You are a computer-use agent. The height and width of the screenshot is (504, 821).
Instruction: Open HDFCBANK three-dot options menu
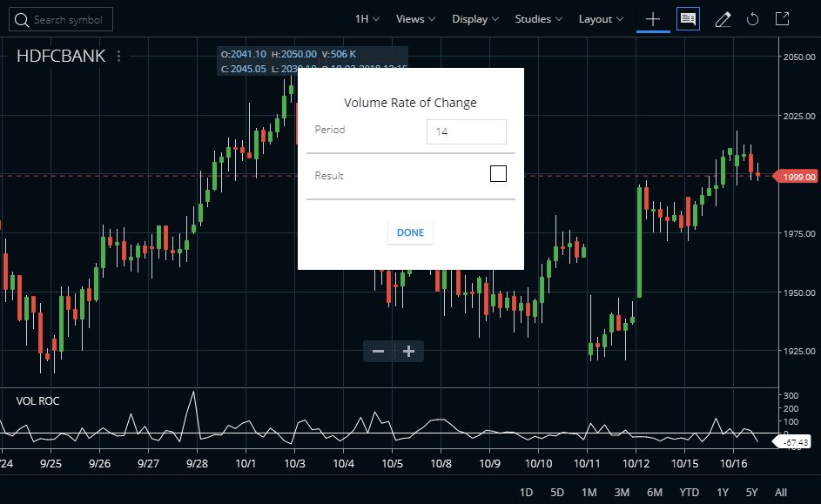(119, 56)
